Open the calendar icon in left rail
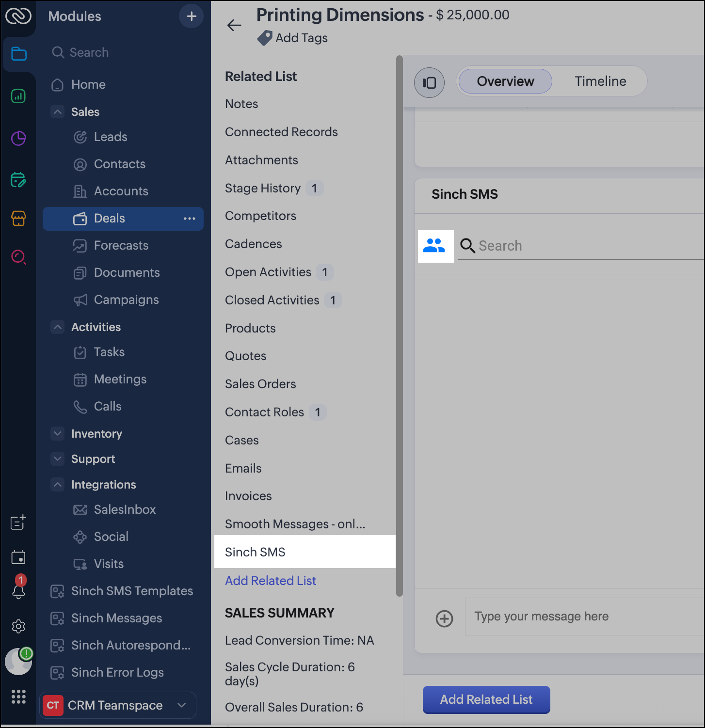Viewport: 705px width, 728px height. click(x=18, y=557)
